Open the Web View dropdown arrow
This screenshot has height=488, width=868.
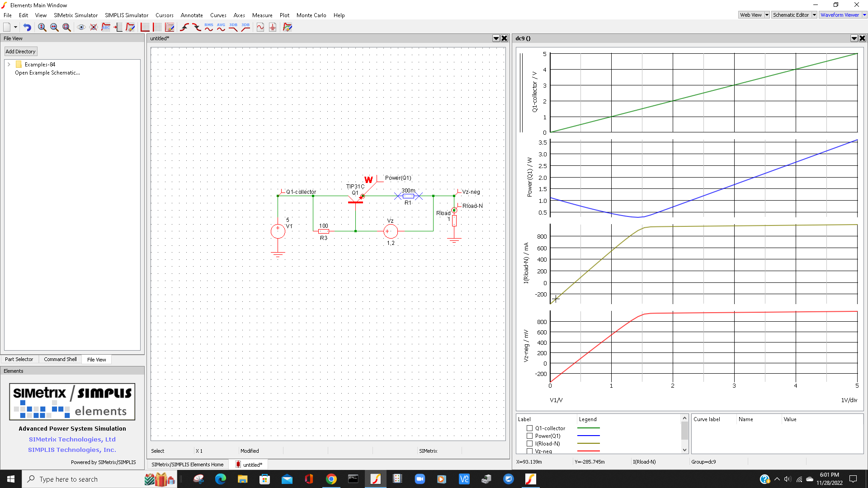767,15
